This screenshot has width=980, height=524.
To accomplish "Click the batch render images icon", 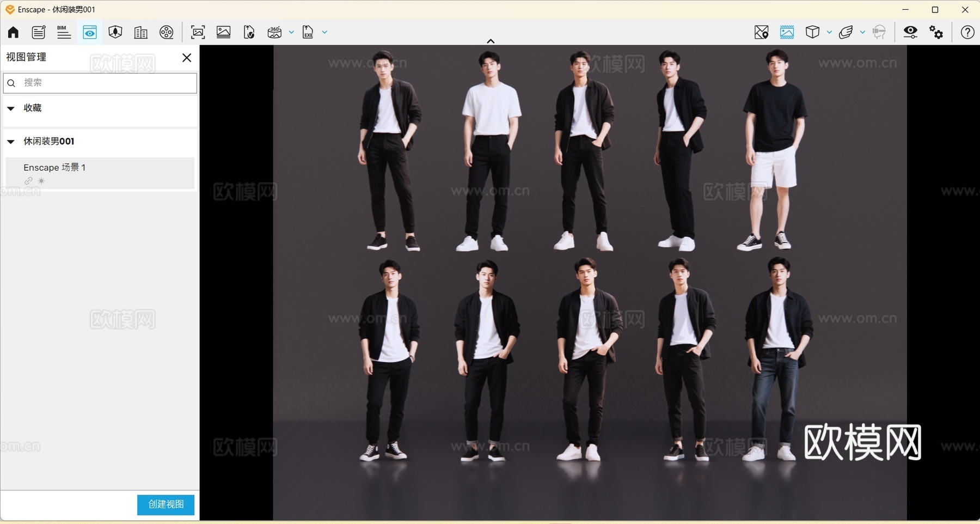I will coord(224,32).
